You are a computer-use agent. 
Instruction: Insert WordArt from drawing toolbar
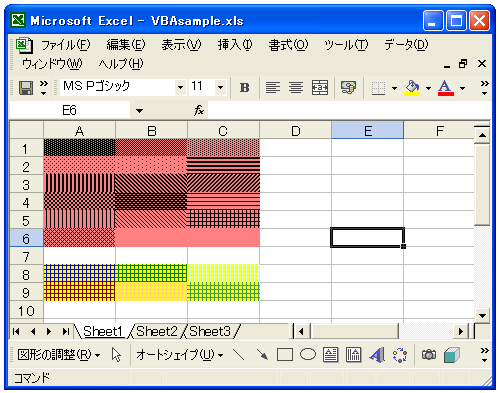click(377, 355)
